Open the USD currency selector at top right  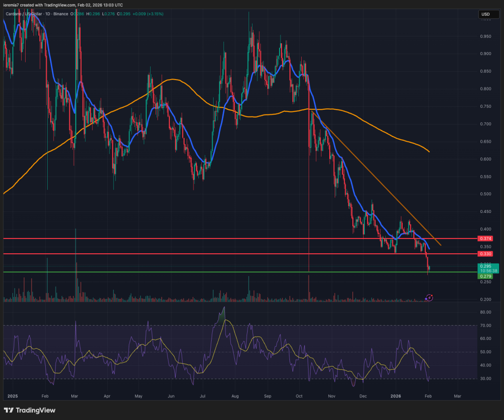488,14
